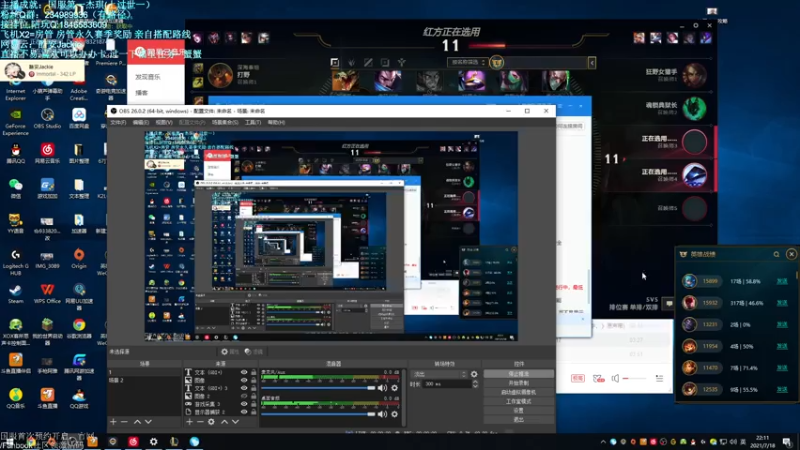Viewport: 800px width, 450px height.
Task: Open microphone/Aux audio settings gear
Action: pyautogui.click(x=394, y=388)
